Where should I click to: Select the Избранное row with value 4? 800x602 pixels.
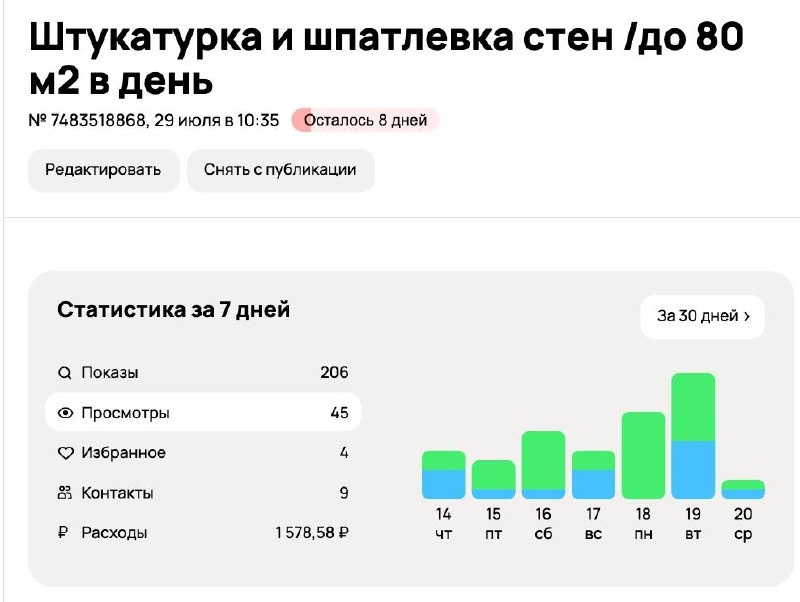(x=200, y=452)
